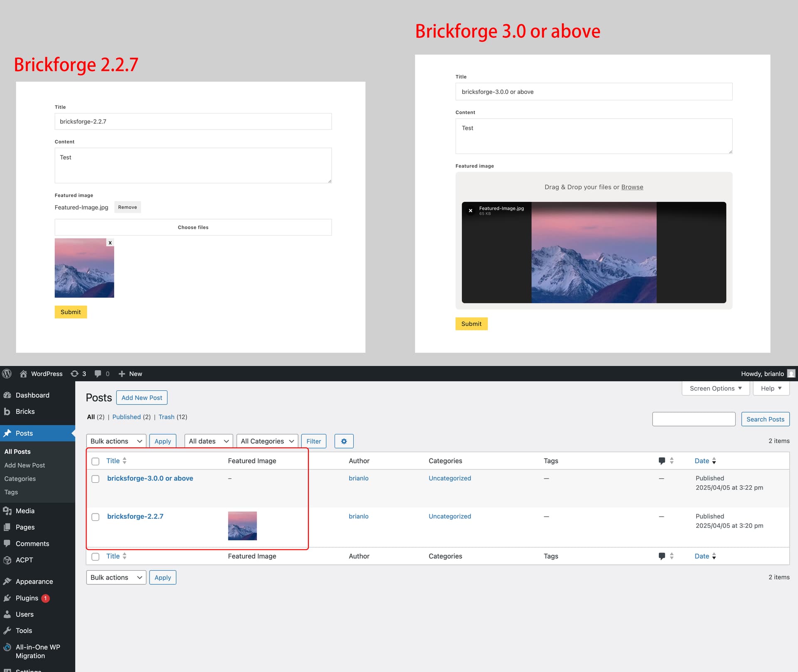798x672 pixels.
Task: Click the featured image thumbnail in bricksforge-2.2.7 row
Action: coord(242,526)
